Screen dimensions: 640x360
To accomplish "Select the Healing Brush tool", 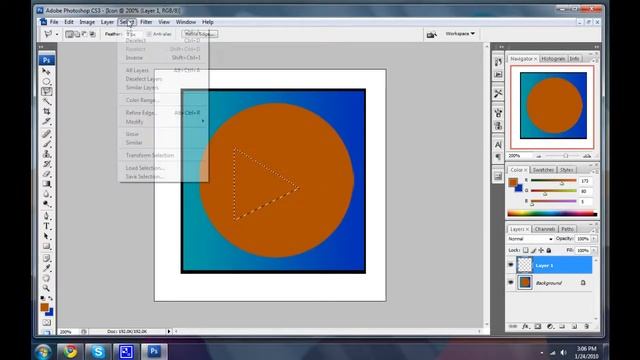I will [x=47, y=134].
